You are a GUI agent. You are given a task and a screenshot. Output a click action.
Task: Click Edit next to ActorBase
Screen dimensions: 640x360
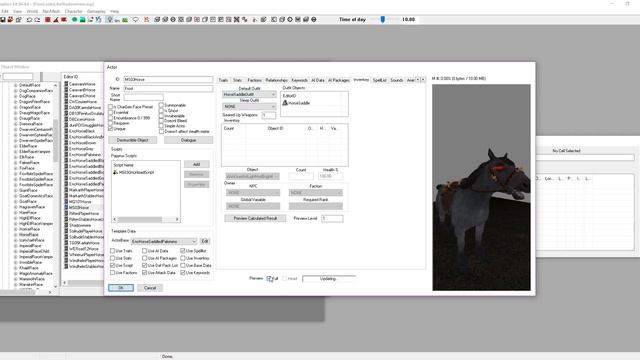[x=205, y=242]
